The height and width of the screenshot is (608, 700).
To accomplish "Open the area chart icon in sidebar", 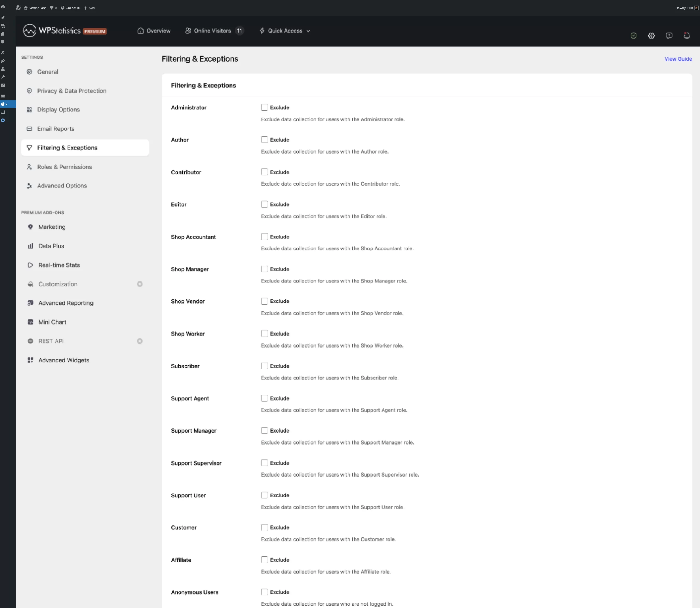I will (x=3, y=112).
